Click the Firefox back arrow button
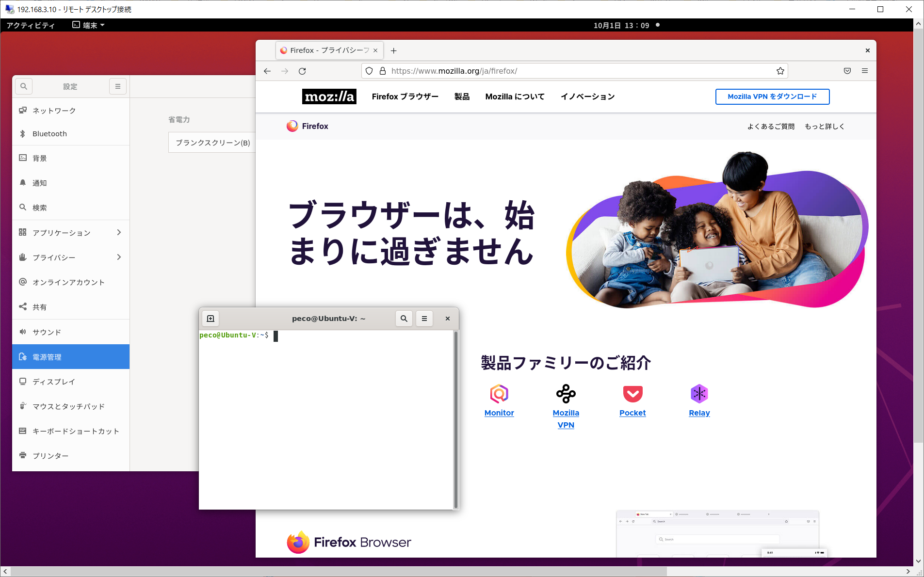924x577 pixels. click(267, 71)
